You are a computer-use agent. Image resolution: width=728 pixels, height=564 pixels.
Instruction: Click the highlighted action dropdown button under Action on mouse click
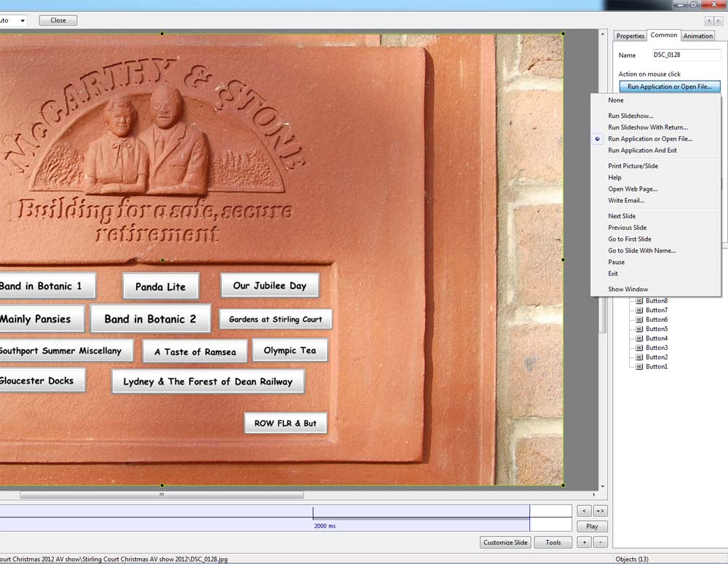point(670,87)
